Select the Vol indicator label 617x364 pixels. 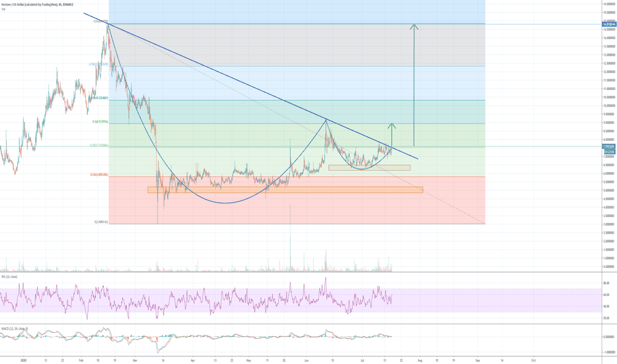(x=3, y=9)
